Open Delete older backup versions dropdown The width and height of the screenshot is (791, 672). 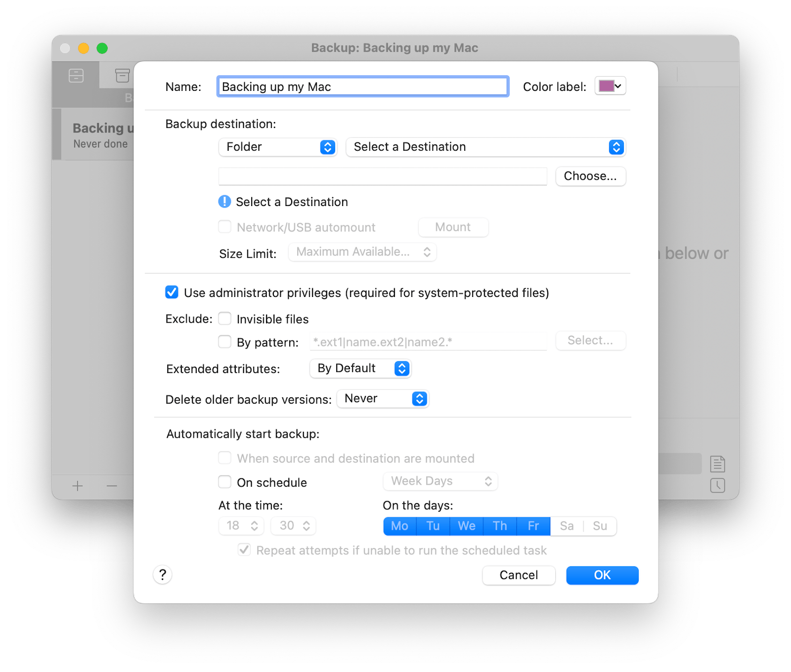coord(383,398)
